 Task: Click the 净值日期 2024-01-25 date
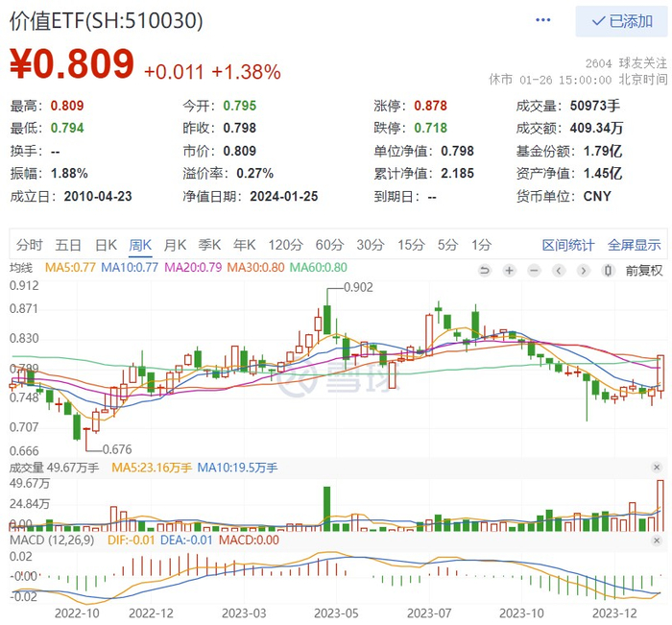tap(284, 196)
